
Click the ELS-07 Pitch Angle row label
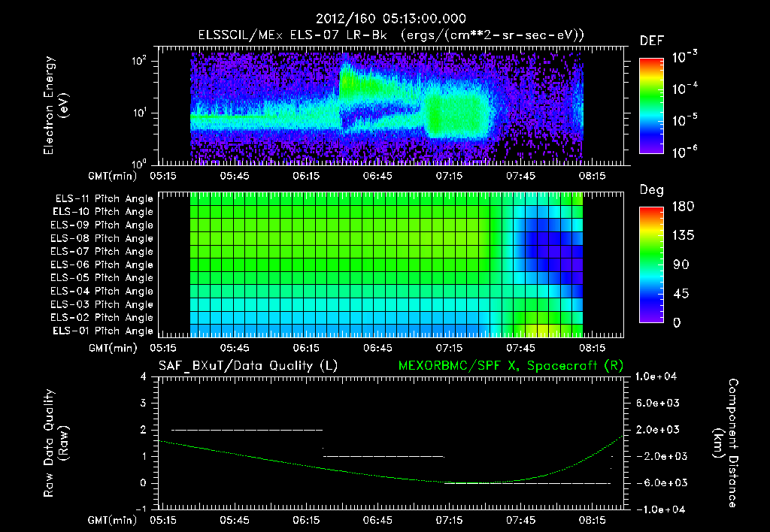(x=102, y=251)
